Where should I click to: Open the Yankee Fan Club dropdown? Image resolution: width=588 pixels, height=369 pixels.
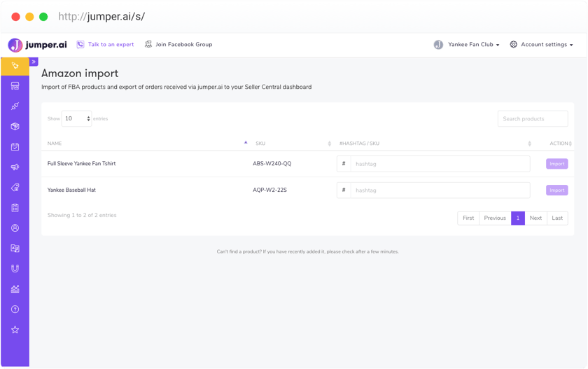tap(466, 45)
